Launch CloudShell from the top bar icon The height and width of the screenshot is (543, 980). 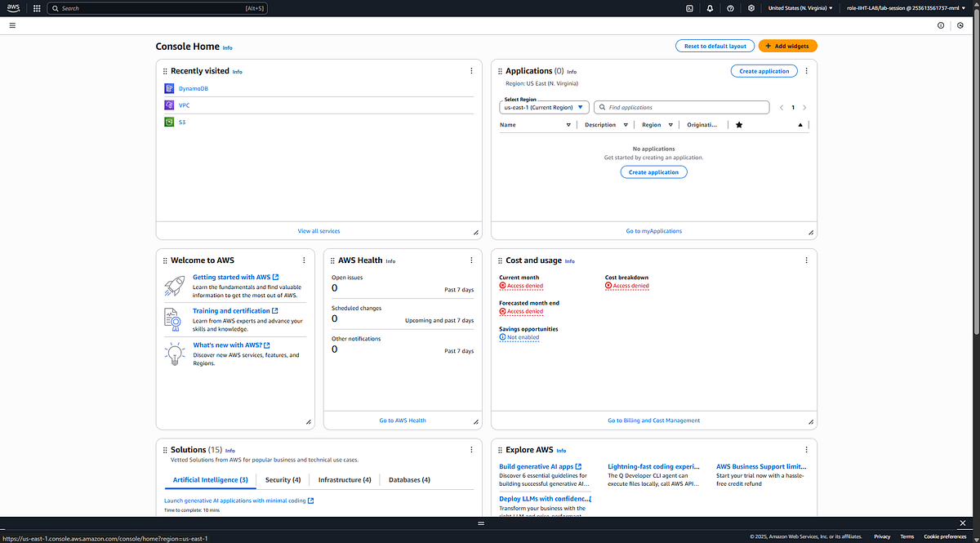pyautogui.click(x=689, y=8)
